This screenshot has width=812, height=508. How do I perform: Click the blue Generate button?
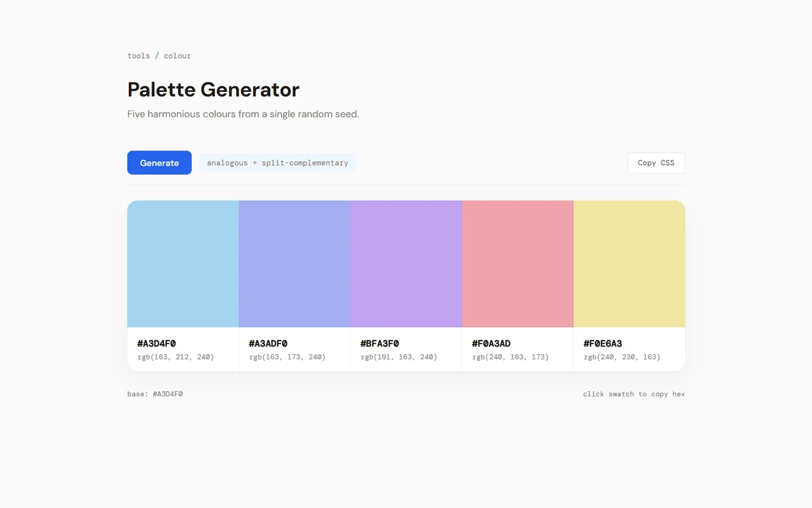(x=159, y=163)
